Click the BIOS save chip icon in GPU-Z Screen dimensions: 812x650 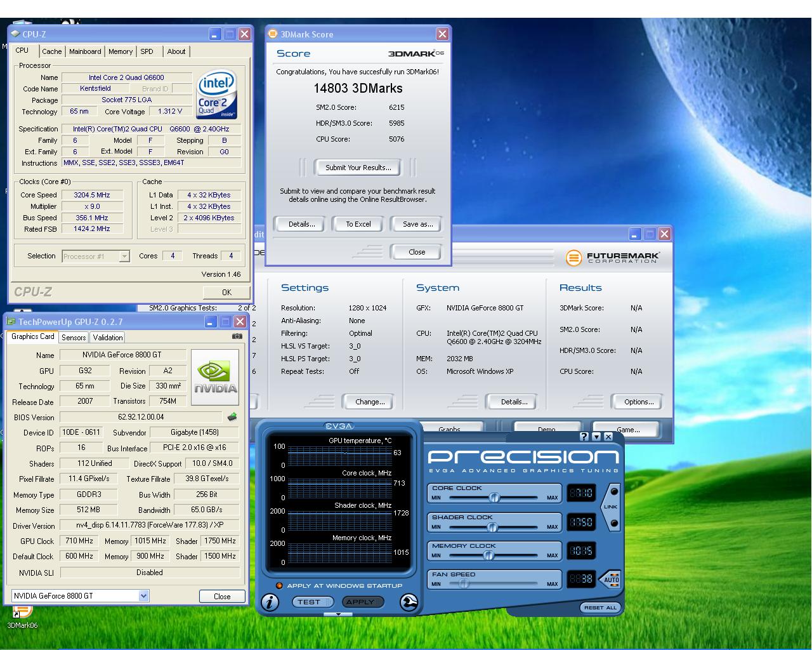232,417
